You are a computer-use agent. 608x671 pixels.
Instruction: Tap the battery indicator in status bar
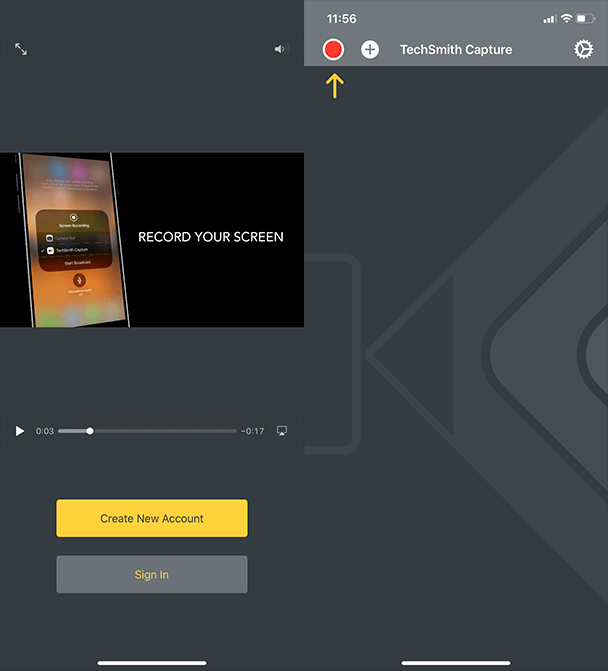pos(586,19)
